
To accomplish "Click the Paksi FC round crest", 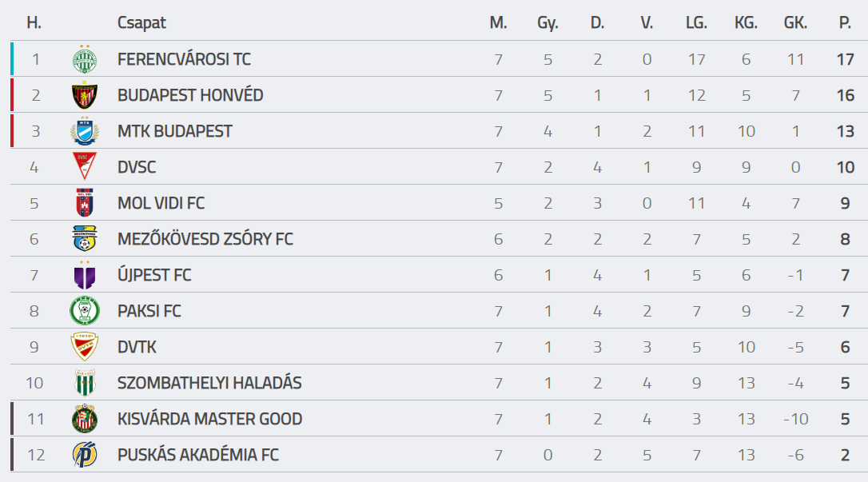I will [x=85, y=310].
